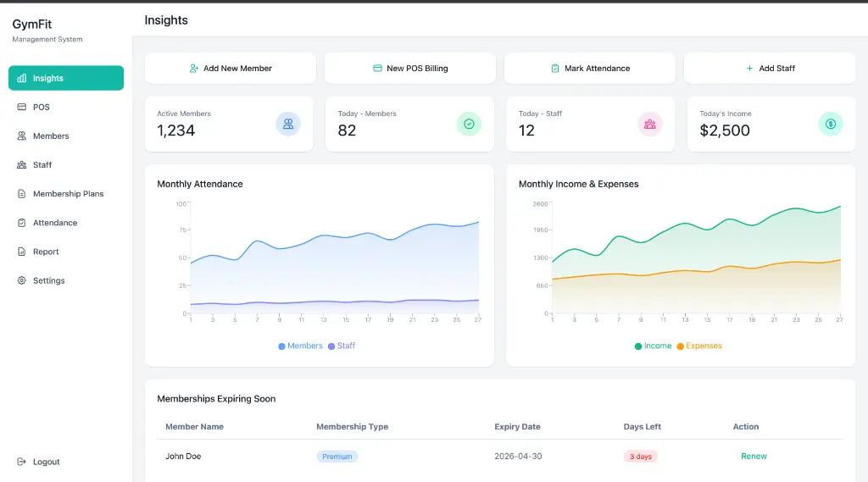The image size is (868, 482).
Task: Go to the Members section
Action: (x=66, y=136)
